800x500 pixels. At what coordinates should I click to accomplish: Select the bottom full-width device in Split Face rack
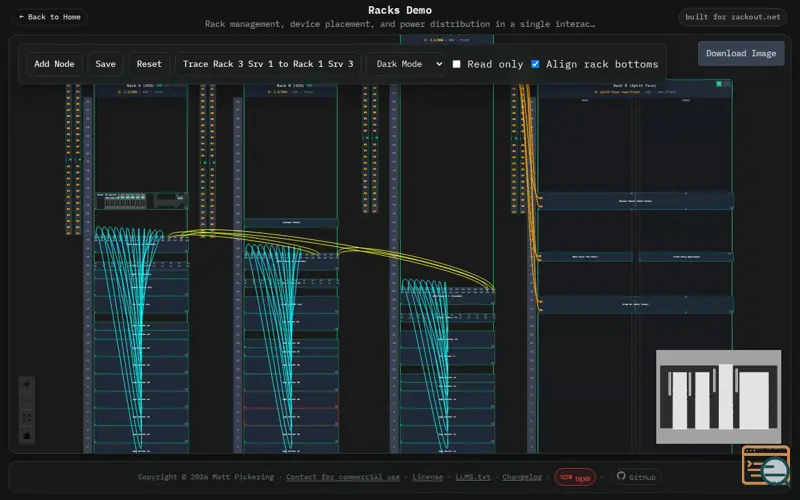635,305
